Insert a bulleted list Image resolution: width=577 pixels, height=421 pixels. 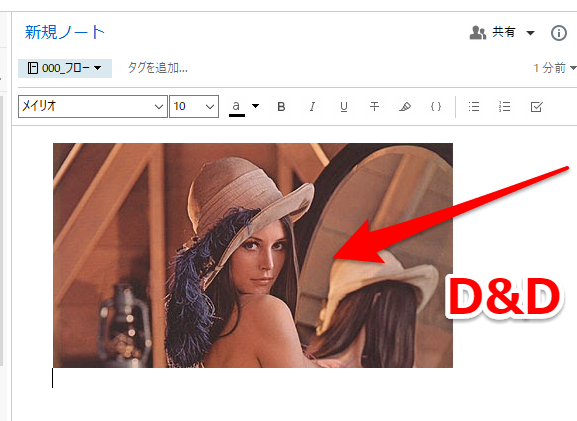coord(474,107)
